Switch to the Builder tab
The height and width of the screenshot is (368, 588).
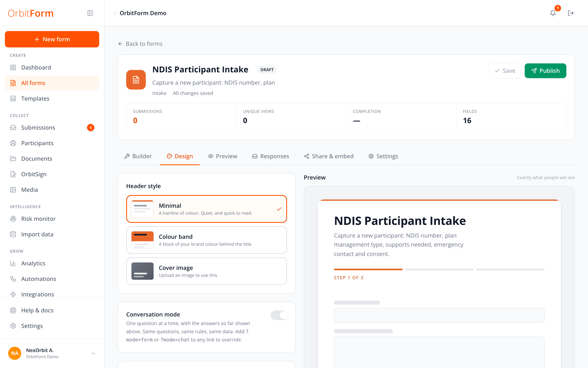coord(138,156)
